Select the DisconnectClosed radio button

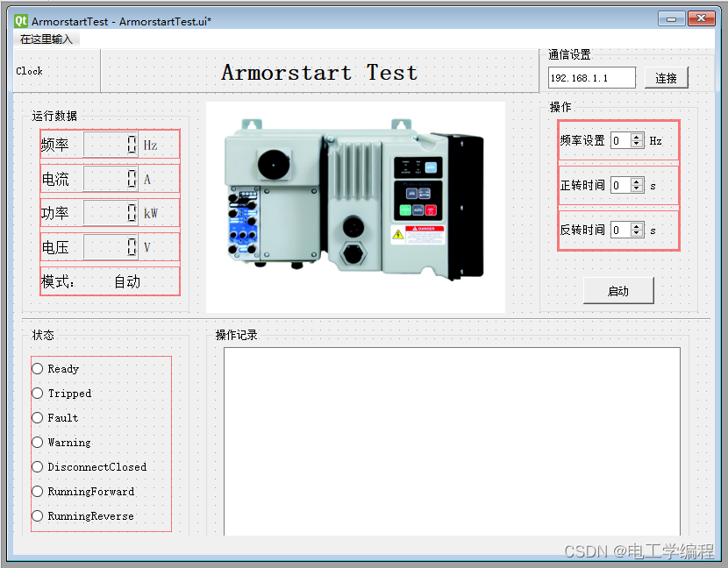pyautogui.click(x=37, y=466)
